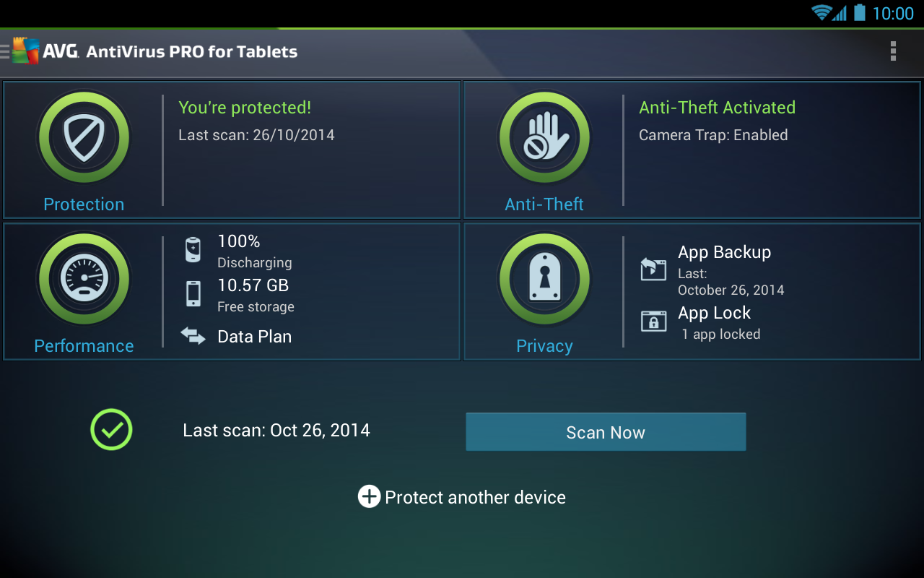Open the Privacy lock icon
Image resolution: width=924 pixels, height=578 pixels.
coord(544,278)
